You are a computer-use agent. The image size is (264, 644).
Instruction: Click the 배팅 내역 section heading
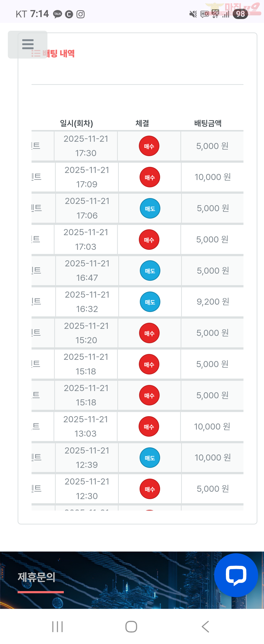click(58, 53)
